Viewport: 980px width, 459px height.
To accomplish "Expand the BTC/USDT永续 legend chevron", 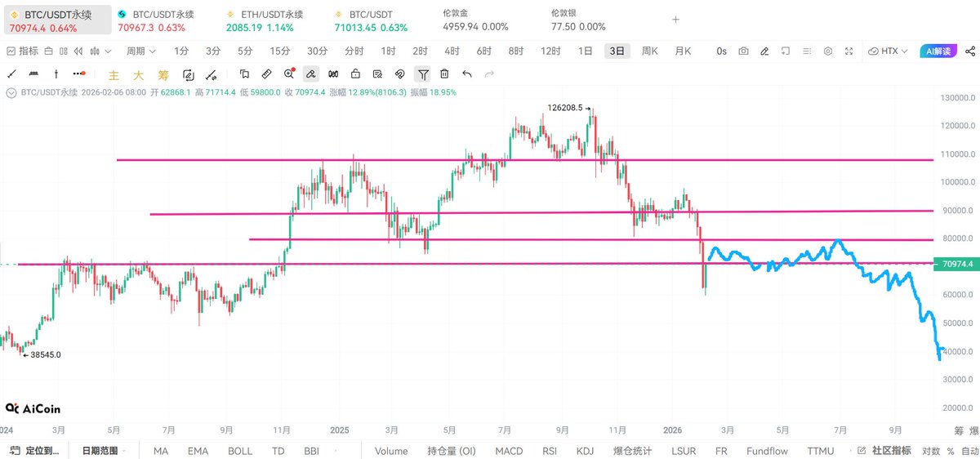I will [x=11, y=92].
